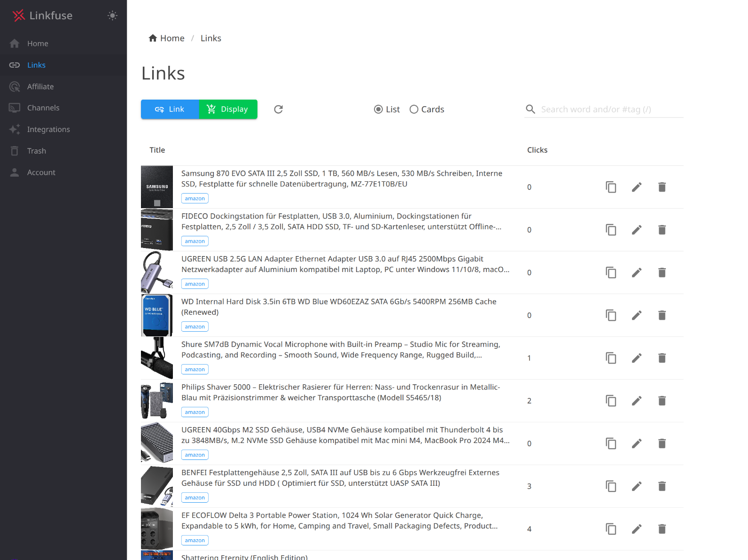Copy the UGREEN 40Gbps M2 SSD Gehäuse link

point(611,443)
